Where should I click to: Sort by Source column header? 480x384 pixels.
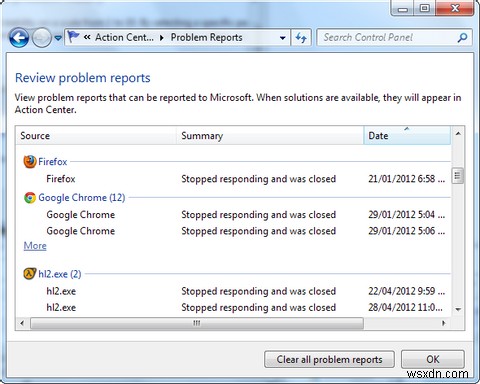pyautogui.click(x=96, y=136)
